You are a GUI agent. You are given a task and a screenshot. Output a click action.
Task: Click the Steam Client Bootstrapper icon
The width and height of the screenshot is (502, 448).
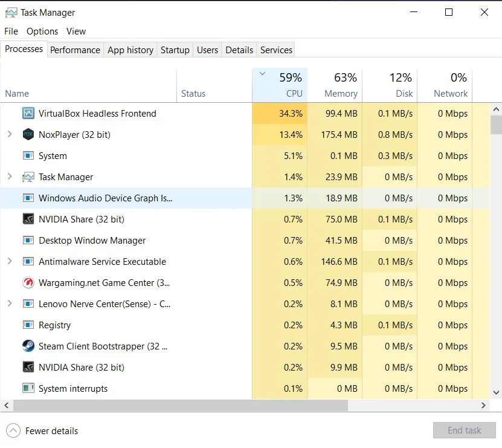pyautogui.click(x=28, y=346)
